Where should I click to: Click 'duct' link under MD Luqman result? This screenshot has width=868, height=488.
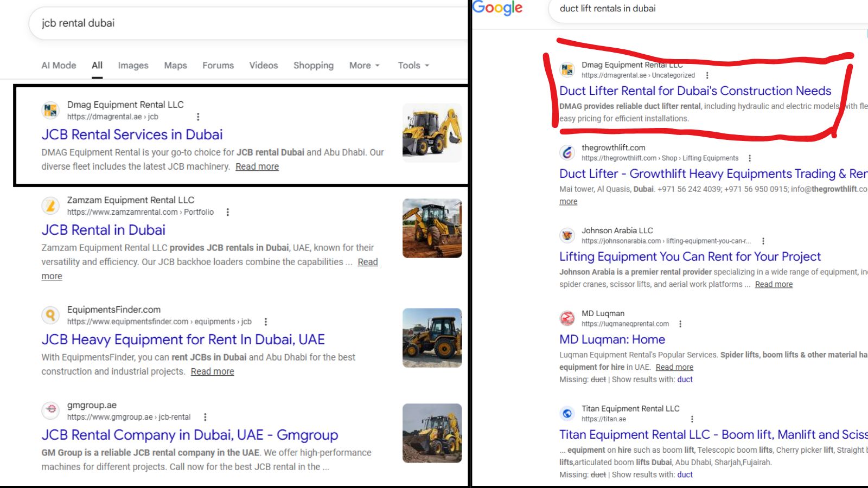coord(685,380)
